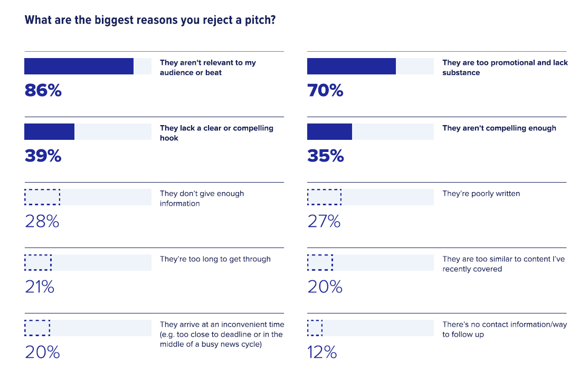Image resolution: width=588 pixels, height=371 pixels.
Task: Select "They lack a clear or compelling hook" text
Action: coord(216,133)
